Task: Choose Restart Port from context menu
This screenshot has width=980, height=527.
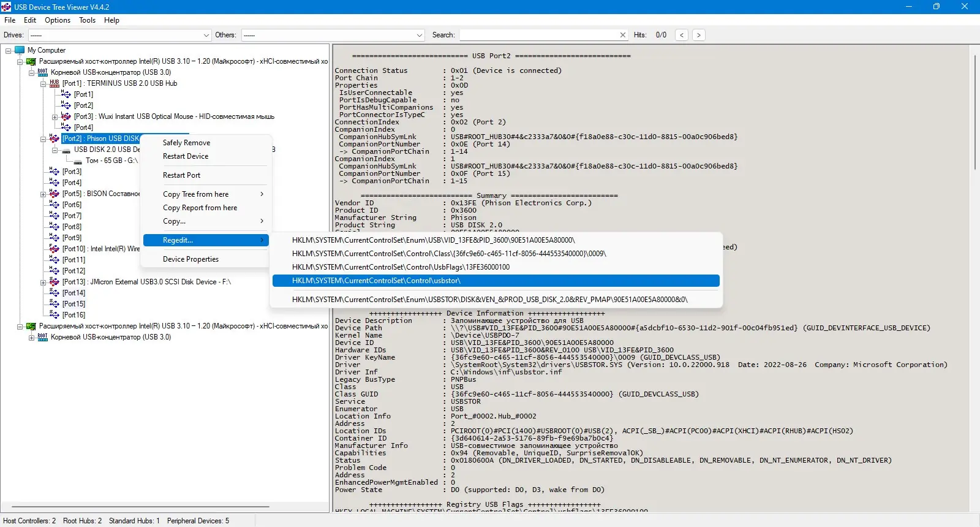Action: coord(206,175)
